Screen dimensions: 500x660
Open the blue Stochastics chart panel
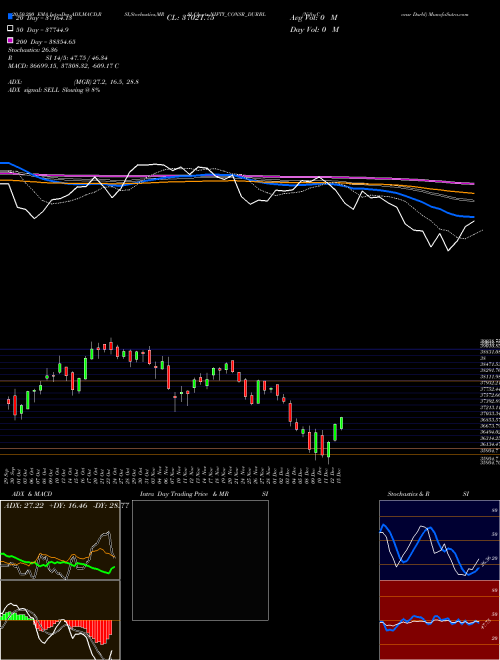click(439, 540)
